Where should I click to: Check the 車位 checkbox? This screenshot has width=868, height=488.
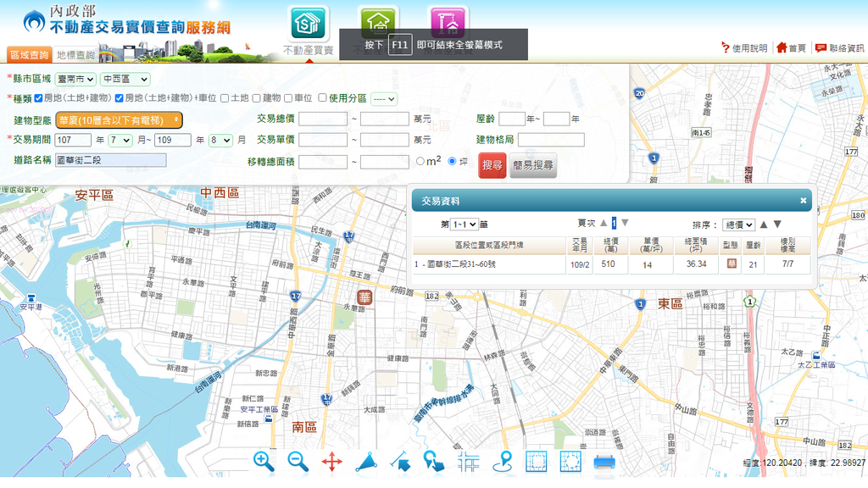pos(288,98)
